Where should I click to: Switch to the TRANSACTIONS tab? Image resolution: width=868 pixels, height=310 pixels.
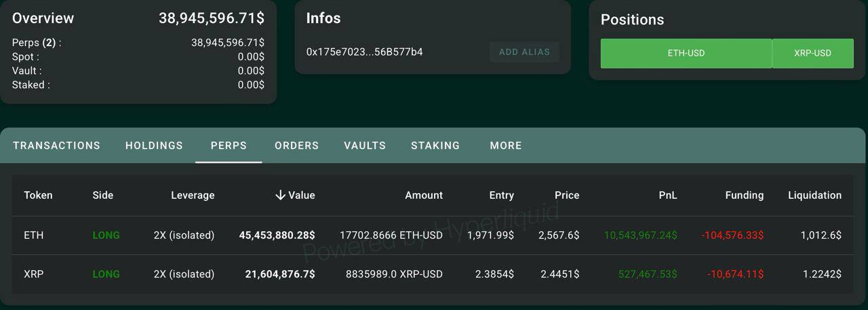pyautogui.click(x=56, y=145)
